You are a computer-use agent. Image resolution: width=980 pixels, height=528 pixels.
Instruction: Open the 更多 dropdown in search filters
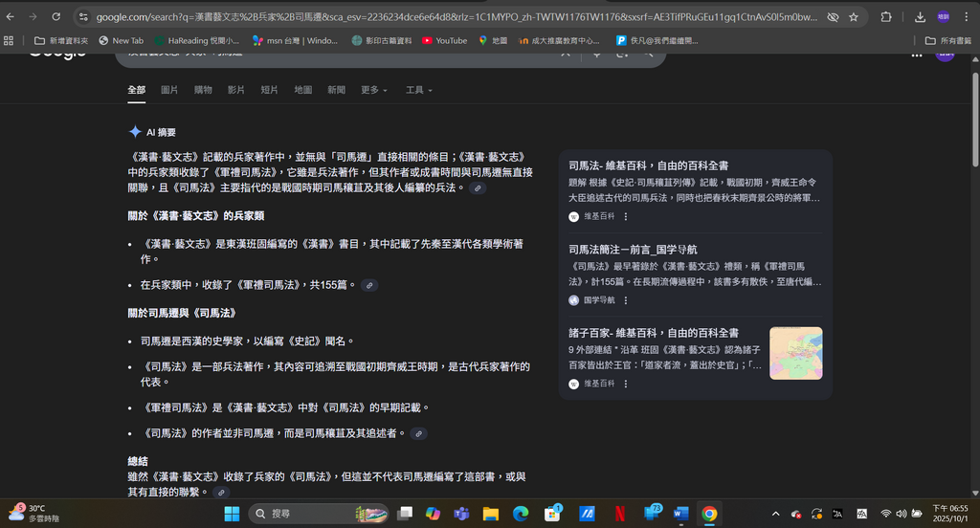(373, 90)
